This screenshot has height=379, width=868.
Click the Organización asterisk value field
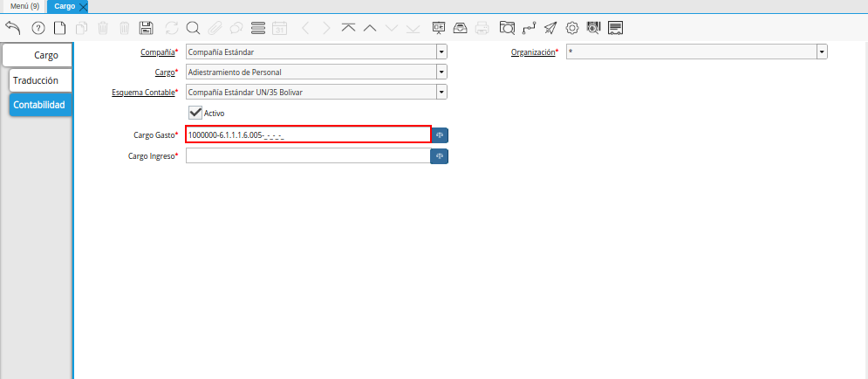tap(692, 52)
